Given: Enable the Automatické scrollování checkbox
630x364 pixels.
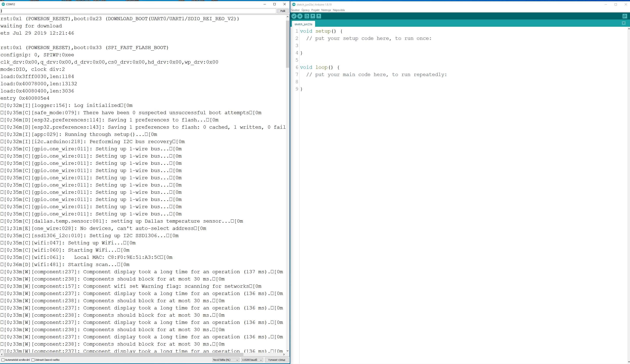Looking at the screenshot, I should pyautogui.click(x=3, y=360).
